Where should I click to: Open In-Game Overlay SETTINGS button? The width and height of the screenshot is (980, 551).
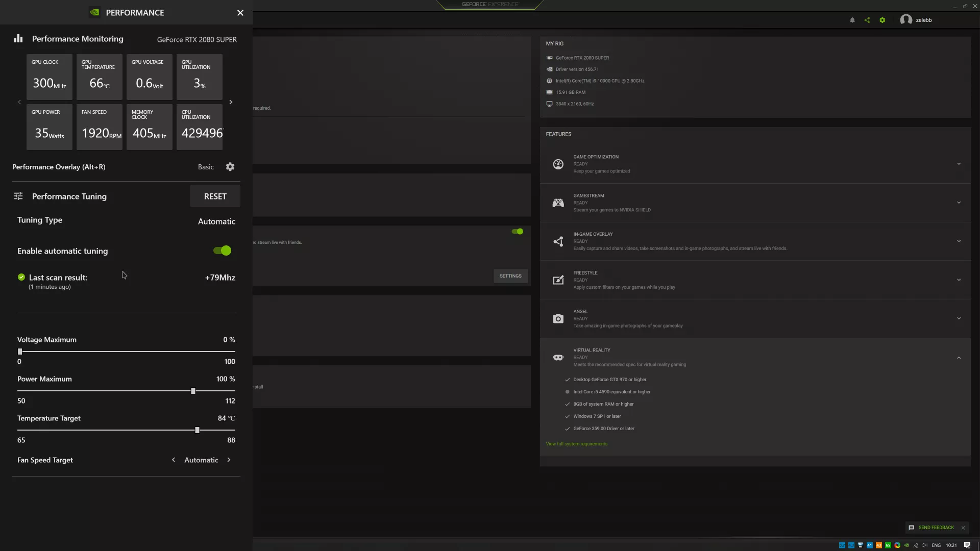510,276
